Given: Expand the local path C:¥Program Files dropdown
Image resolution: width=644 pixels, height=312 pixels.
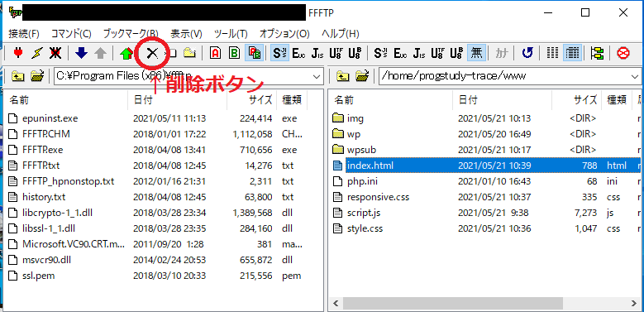Looking at the screenshot, I should pos(317,76).
